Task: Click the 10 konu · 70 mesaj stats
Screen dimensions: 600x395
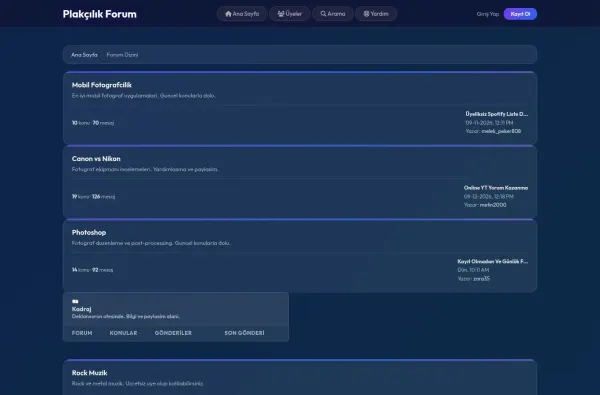Action: [93, 123]
